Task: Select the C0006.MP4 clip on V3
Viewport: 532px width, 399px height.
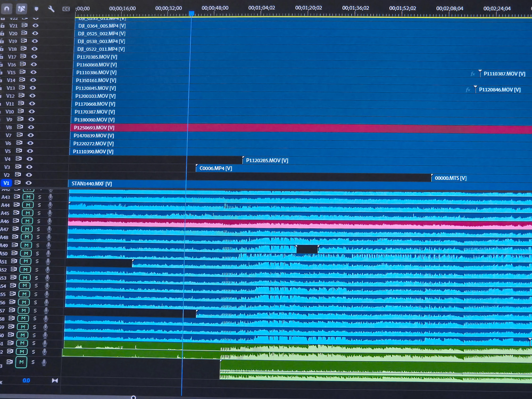Action: [x=215, y=168]
